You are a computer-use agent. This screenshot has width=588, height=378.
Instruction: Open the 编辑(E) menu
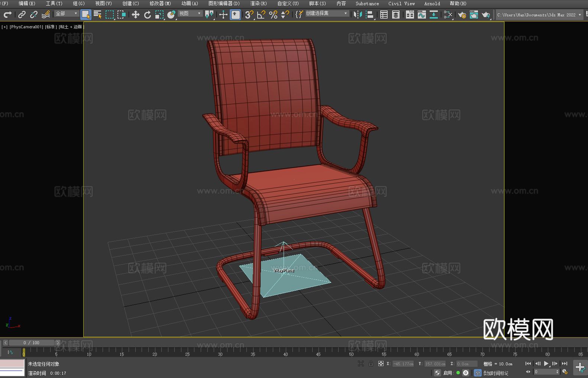27,3
